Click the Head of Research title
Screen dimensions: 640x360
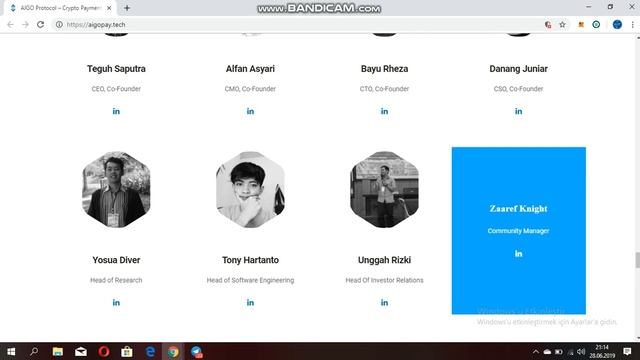click(x=116, y=280)
